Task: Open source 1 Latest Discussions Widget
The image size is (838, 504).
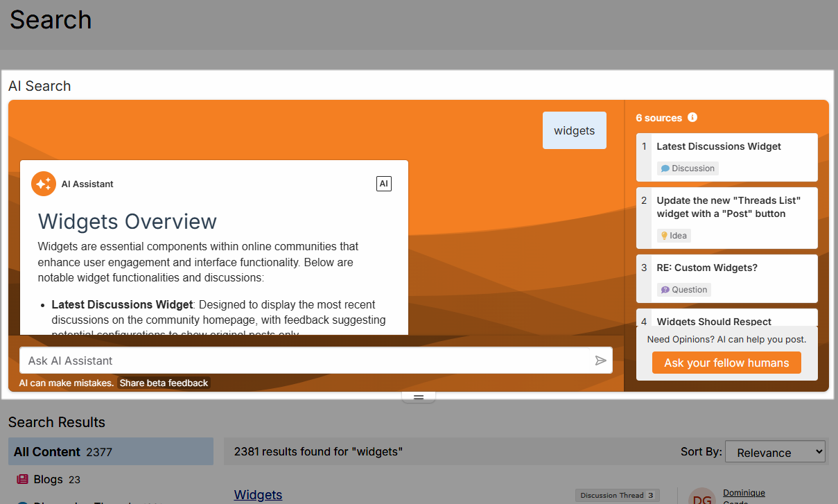Action: click(726, 157)
